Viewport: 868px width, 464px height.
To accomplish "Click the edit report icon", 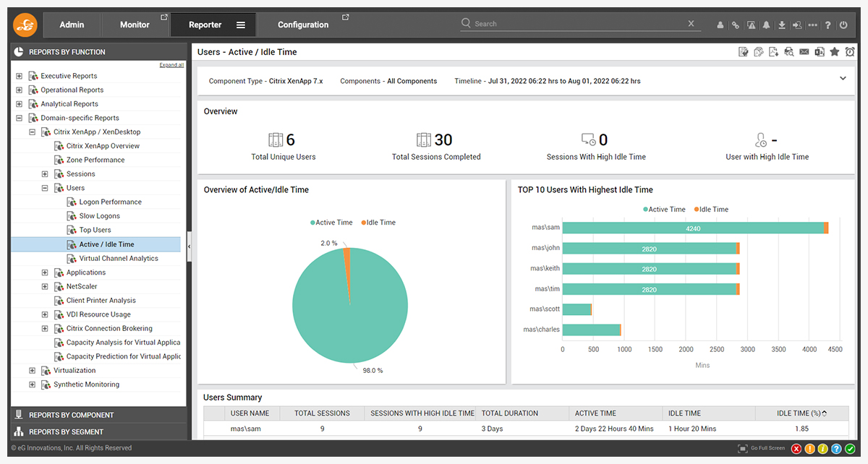I will (x=743, y=52).
